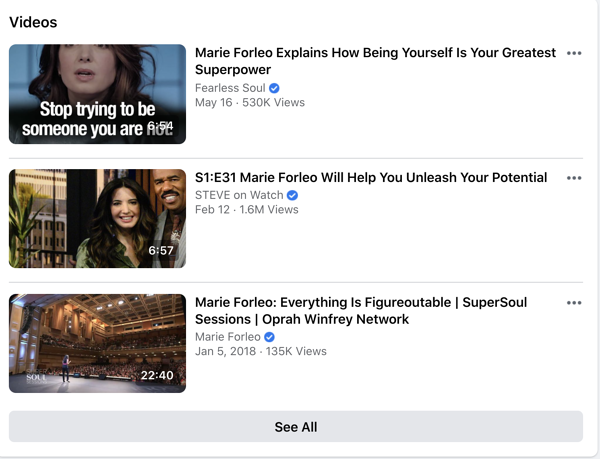Visit the STEVE on Watch page
Viewport: 600px width, 459px height.
click(239, 195)
